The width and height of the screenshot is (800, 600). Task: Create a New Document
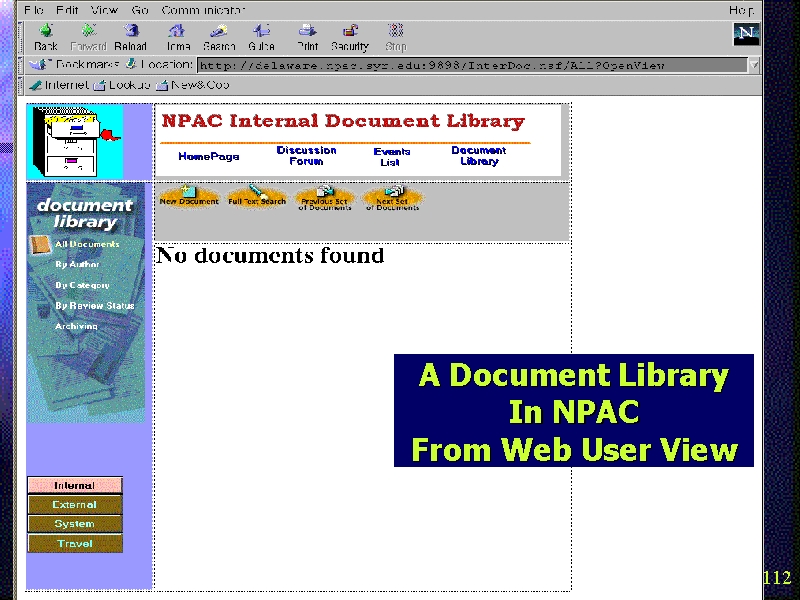[189, 196]
